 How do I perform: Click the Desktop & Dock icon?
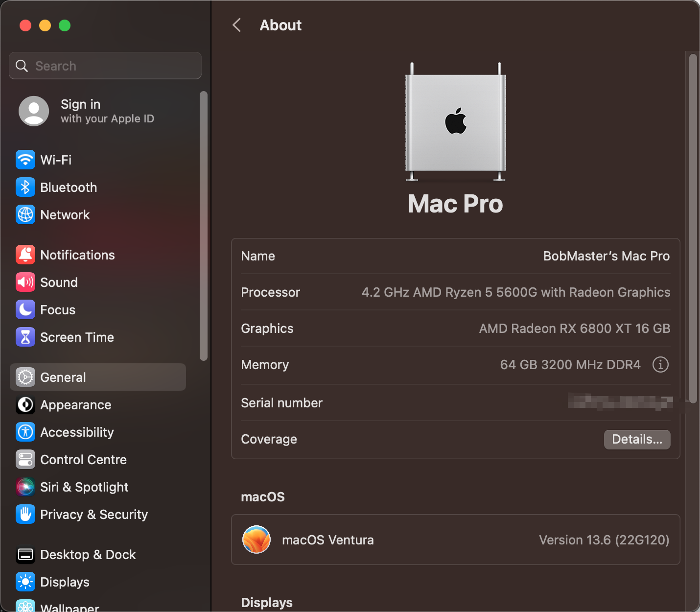tap(25, 554)
